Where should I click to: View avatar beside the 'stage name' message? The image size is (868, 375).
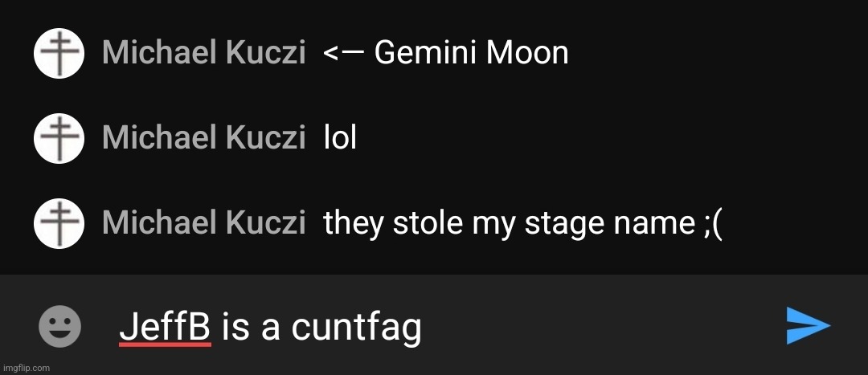tap(59, 223)
